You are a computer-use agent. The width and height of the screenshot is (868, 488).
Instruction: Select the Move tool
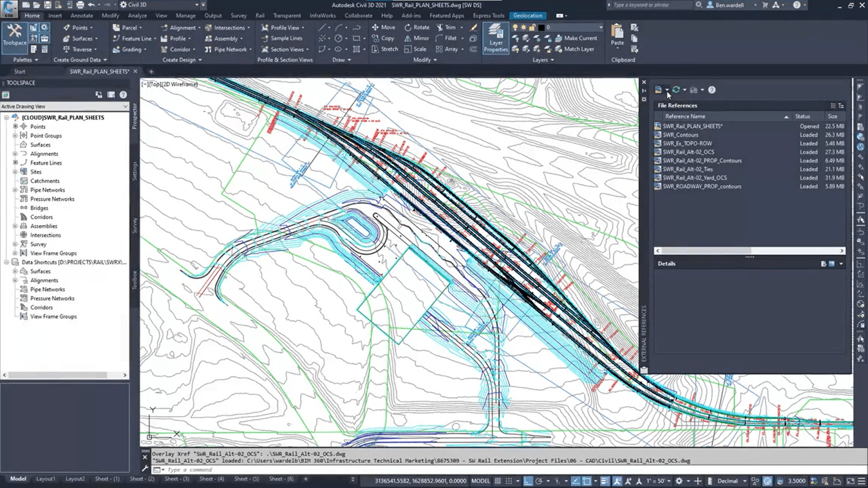[384, 28]
